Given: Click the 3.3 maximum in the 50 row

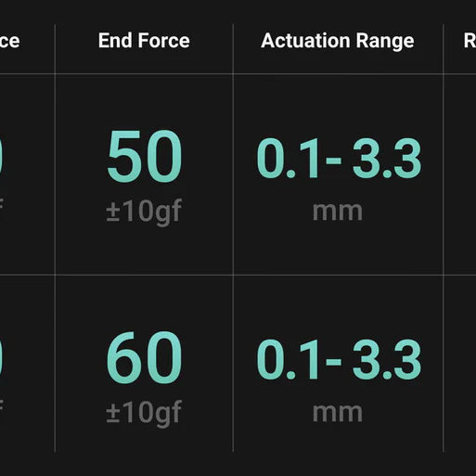Looking at the screenshot, I should [387, 159].
